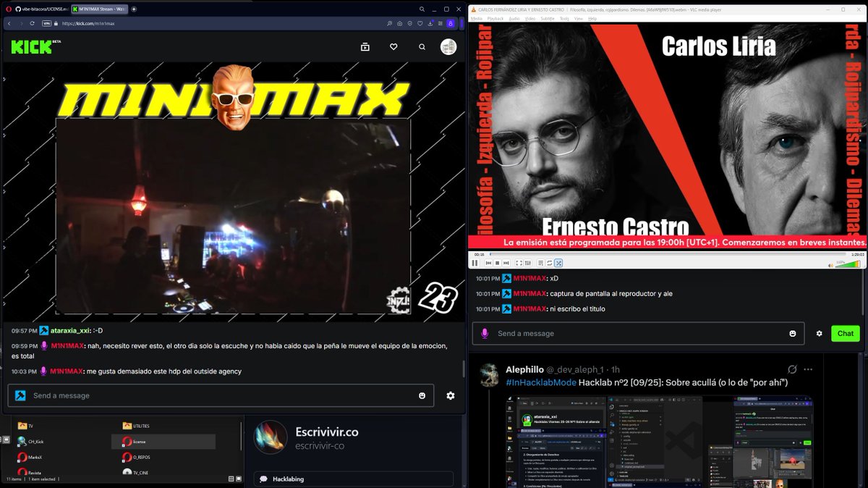Open Opera easy setup icon
Image resolution: width=868 pixels, height=488 pixels.
(x=441, y=23)
